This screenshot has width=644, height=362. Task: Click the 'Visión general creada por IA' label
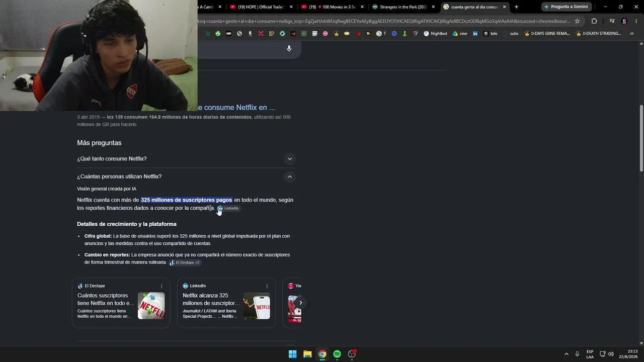pos(107,189)
